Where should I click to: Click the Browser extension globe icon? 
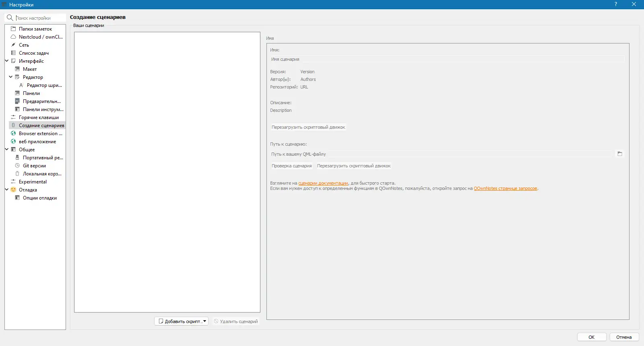tap(13, 134)
